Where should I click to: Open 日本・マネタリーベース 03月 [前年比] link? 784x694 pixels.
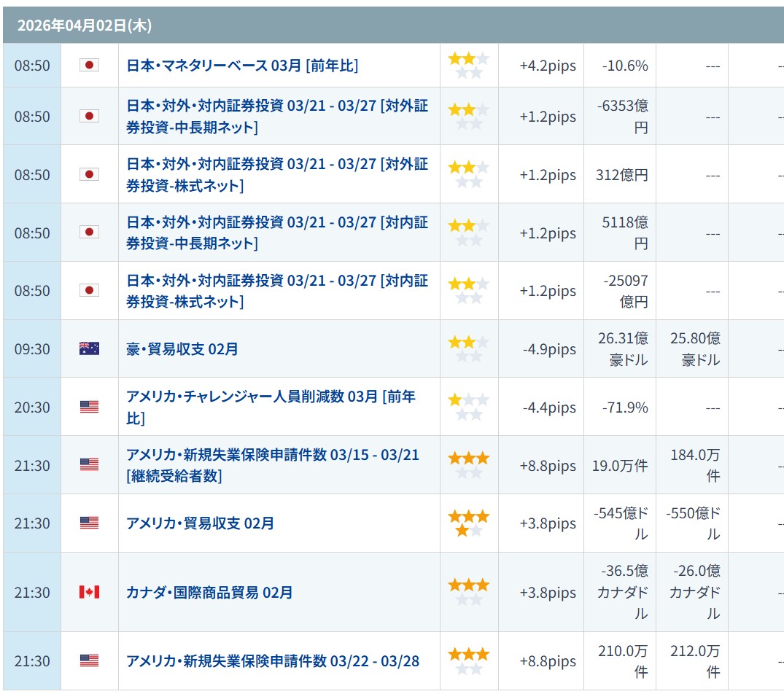coord(242,66)
